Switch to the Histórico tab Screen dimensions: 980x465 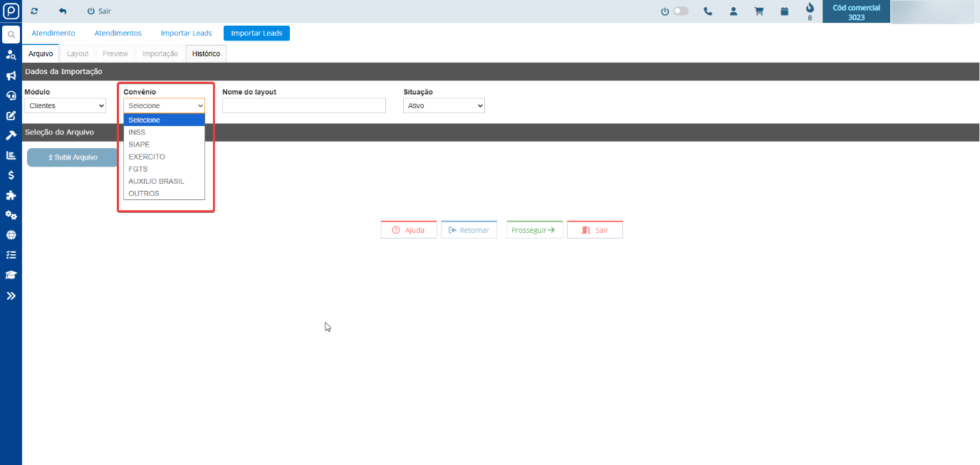[x=206, y=53]
